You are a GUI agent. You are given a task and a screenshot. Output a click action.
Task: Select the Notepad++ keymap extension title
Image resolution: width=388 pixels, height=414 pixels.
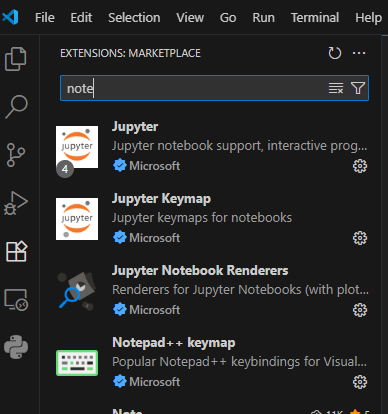pyautogui.click(x=174, y=343)
